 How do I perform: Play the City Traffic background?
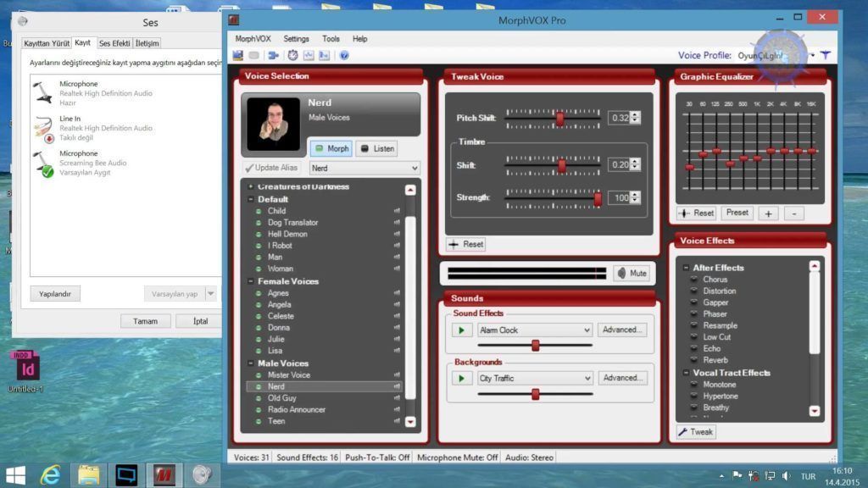coord(461,379)
